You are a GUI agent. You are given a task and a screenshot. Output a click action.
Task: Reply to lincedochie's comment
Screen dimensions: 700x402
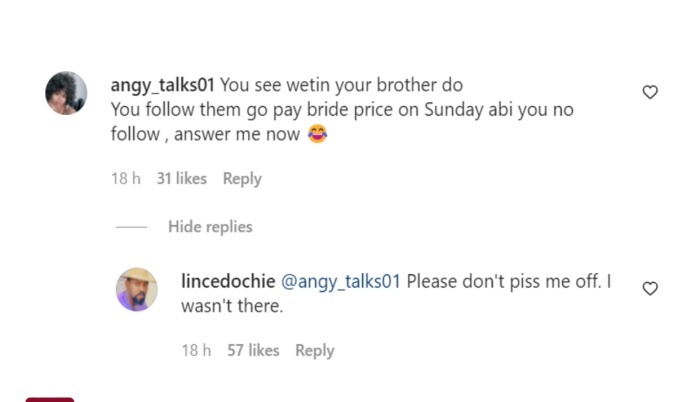[314, 351]
